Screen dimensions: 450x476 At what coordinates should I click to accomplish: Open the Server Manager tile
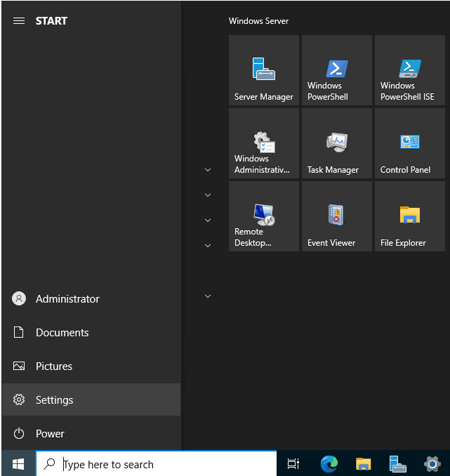tap(264, 70)
